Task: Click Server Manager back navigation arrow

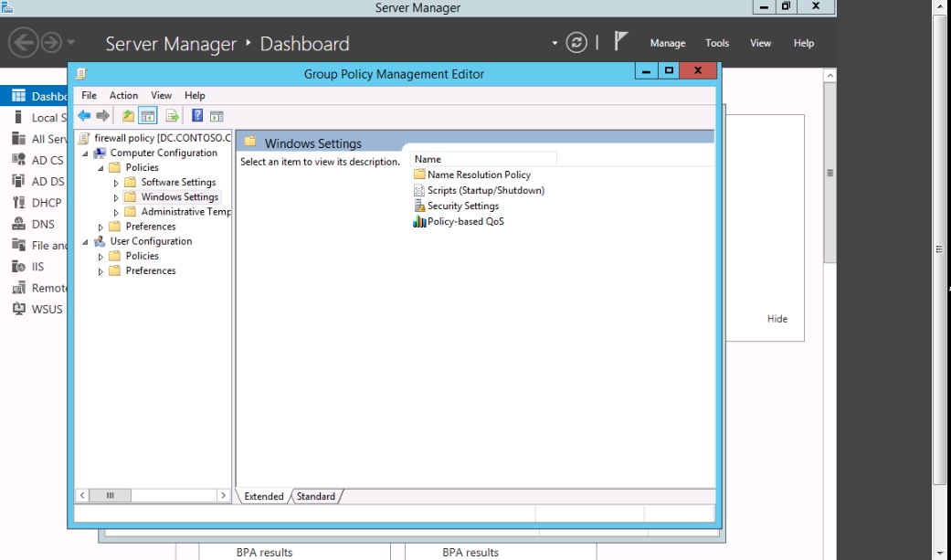Action: (x=24, y=42)
